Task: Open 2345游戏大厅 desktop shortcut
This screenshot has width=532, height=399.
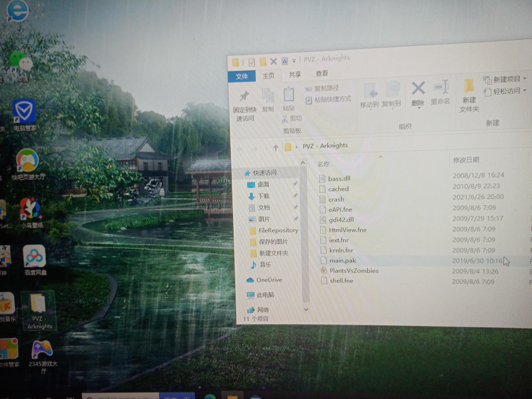Action: point(43,357)
